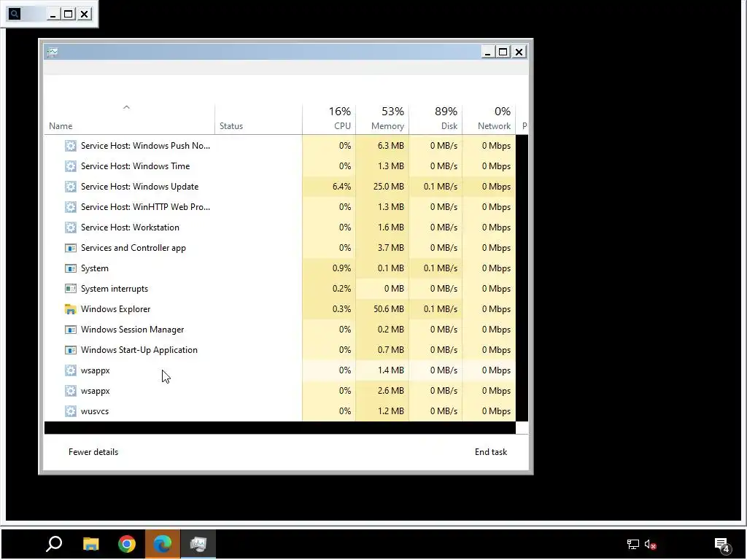Image resolution: width=747 pixels, height=560 pixels.
Task: Open the network status tray icon
Action: [632, 544]
